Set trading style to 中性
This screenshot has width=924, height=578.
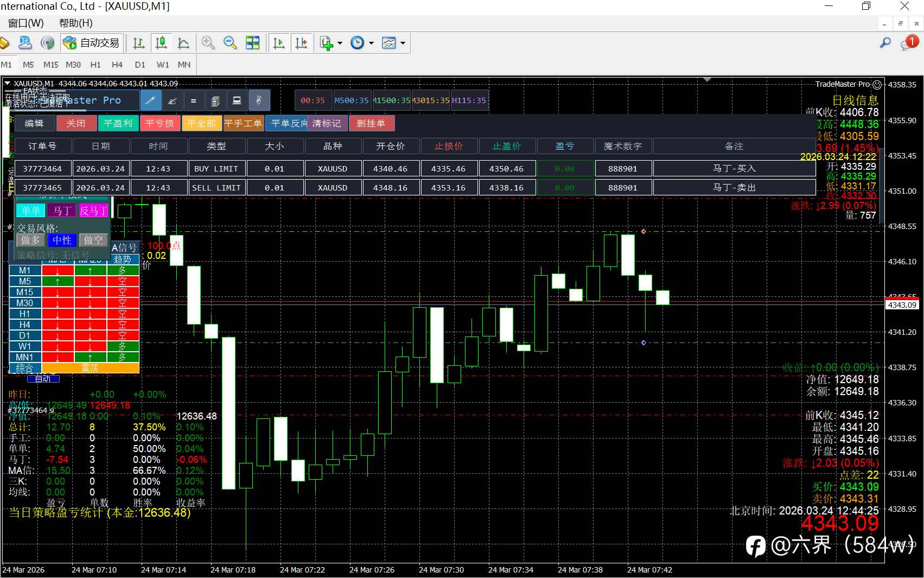click(62, 240)
